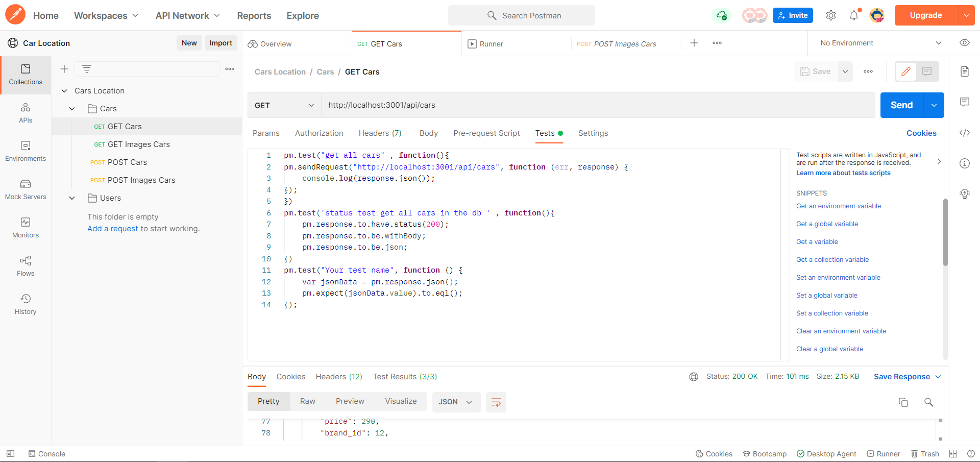
Task: Open the Flows sidebar panel
Action: [x=26, y=266]
